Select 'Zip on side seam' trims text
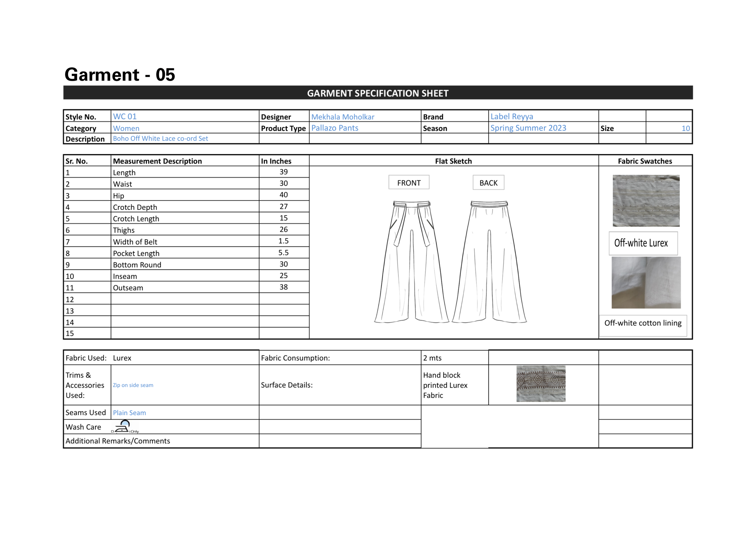The image size is (756, 534). (133, 385)
